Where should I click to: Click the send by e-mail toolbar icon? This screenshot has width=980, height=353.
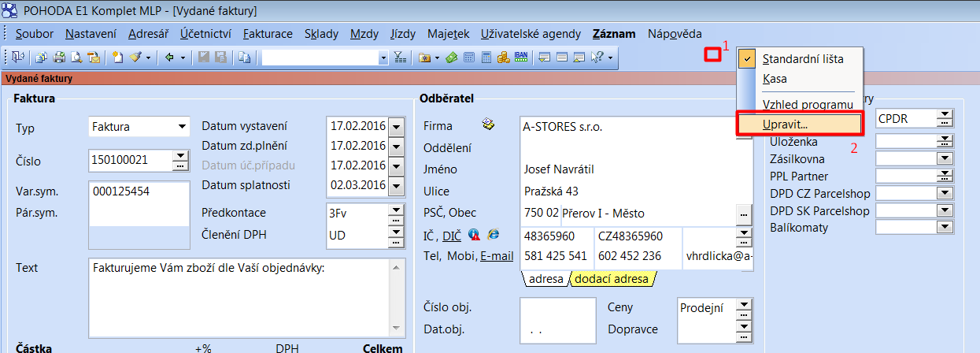94,57
